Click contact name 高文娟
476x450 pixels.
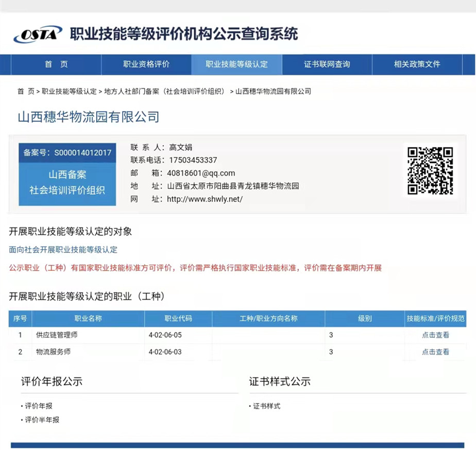(181, 147)
